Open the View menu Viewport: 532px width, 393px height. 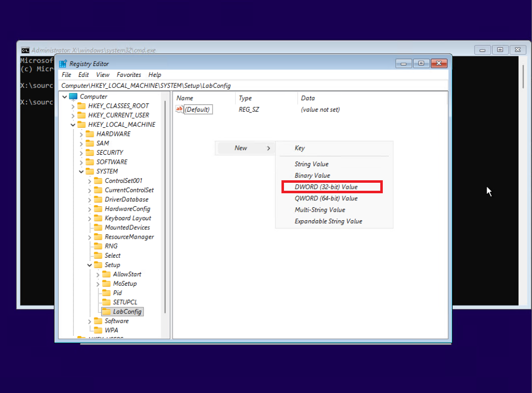click(x=102, y=74)
